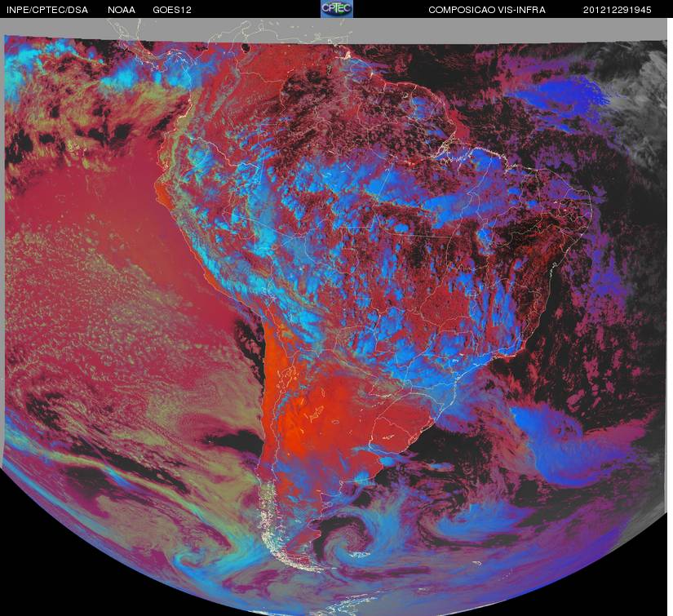The width and height of the screenshot is (673, 616).
Task: Click the 201212291945 timestamp
Action: pyautogui.click(x=618, y=10)
